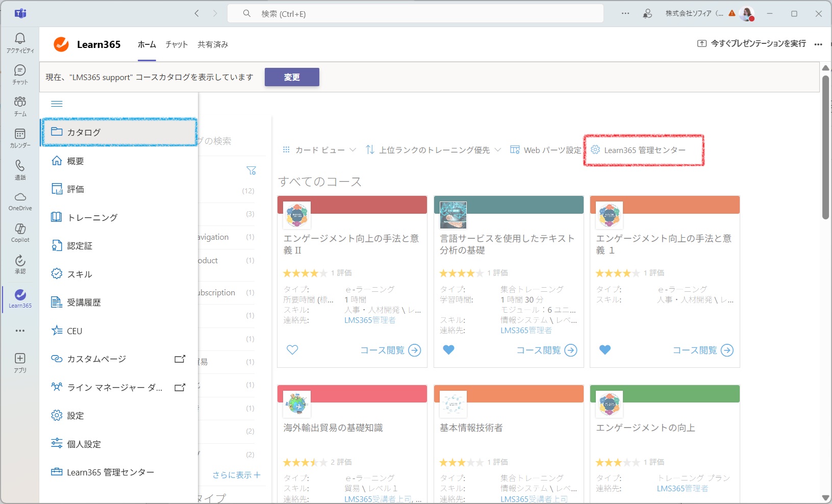The width and height of the screenshot is (832, 504).
Task: Open the Calls (通話) phone icon
Action: click(x=20, y=170)
